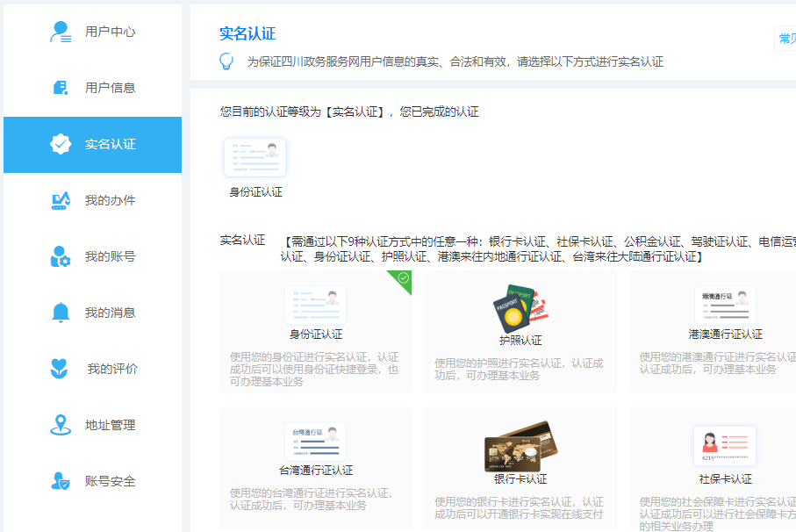Click the 常见 button at top right
Viewport: 796px width, 532px height.
(x=785, y=39)
